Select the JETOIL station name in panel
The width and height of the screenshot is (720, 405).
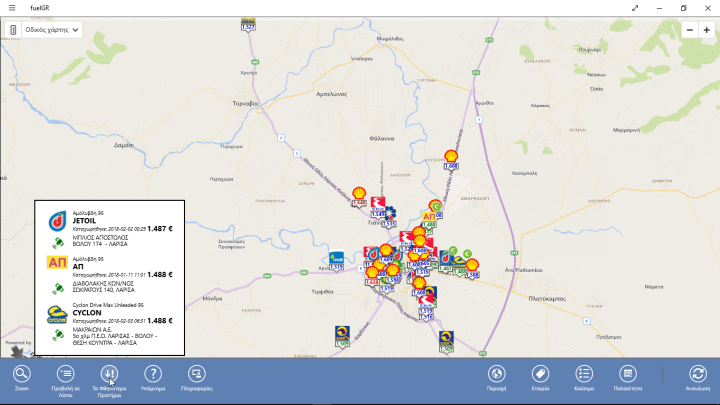(84, 221)
